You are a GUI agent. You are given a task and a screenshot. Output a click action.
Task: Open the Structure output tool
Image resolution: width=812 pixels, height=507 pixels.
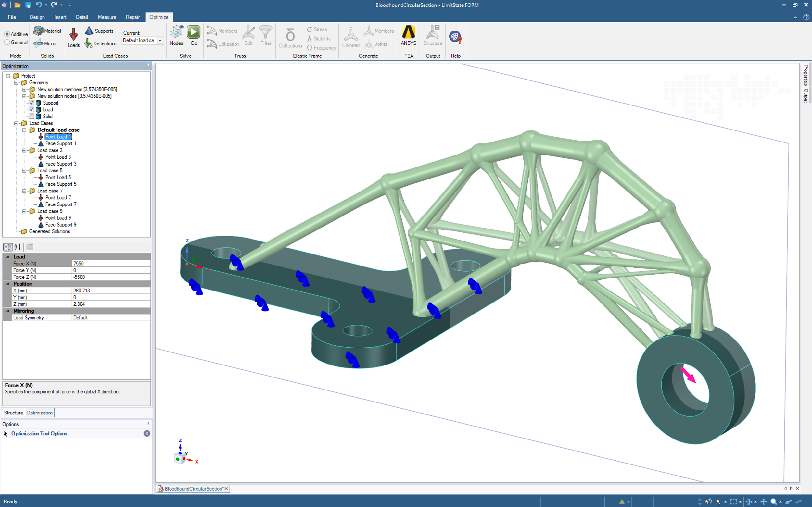(x=433, y=36)
